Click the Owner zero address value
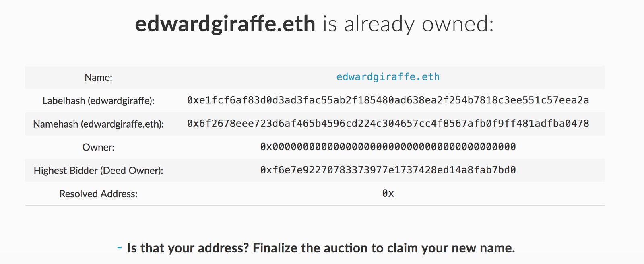 tap(387, 147)
